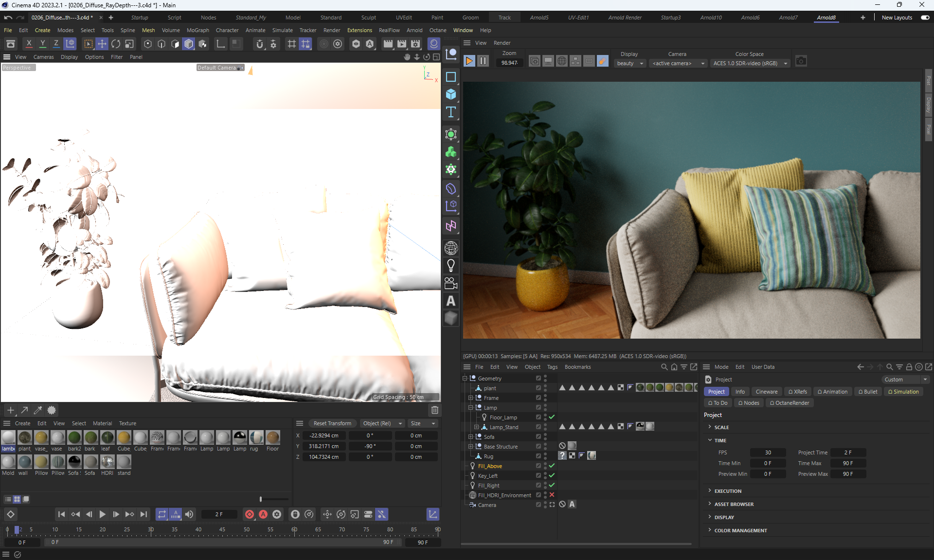The image size is (934, 560).
Task: Expand the Sofa object hierarchy
Action: point(470,437)
